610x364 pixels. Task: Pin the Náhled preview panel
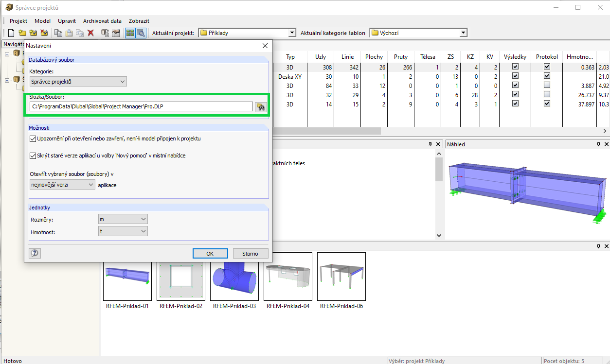pyautogui.click(x=598, y=144)
